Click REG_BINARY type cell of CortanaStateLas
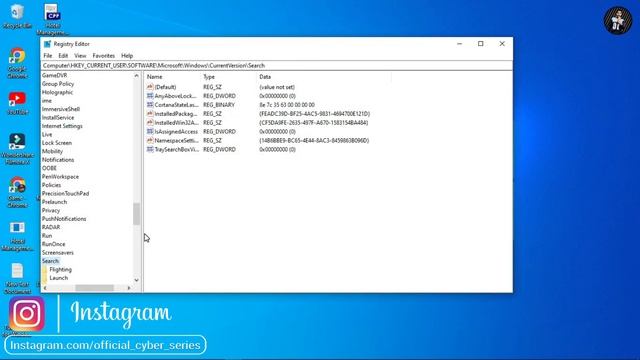This screenshot has width=640, height=360. tap(219, 105)
